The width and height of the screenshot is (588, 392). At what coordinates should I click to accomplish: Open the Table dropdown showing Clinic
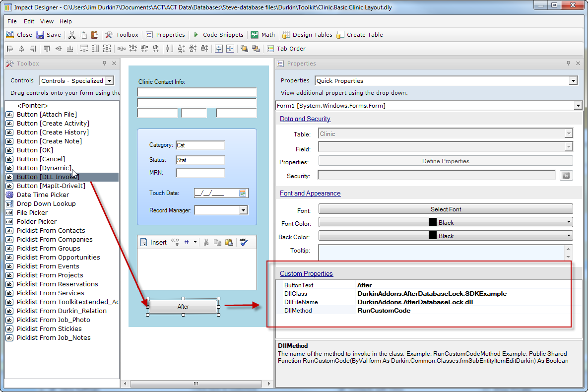[x=569, y=133]
